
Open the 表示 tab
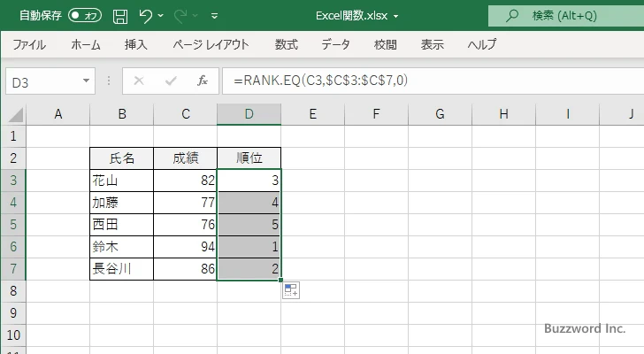(432, 44)
